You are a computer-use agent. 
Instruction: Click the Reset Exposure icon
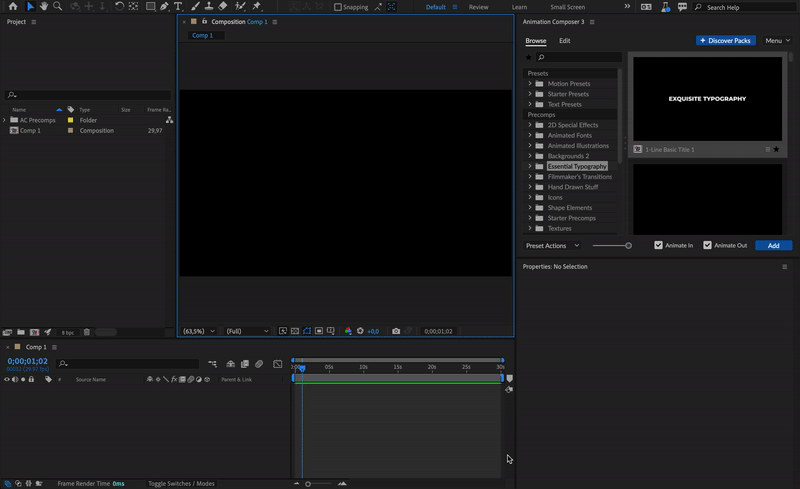coord(360,331)
